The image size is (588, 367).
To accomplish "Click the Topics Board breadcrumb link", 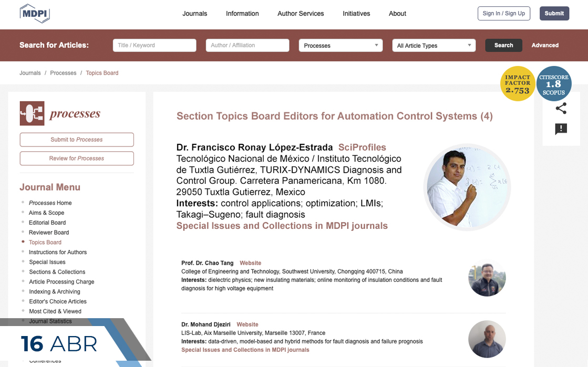I will point(102,73).
